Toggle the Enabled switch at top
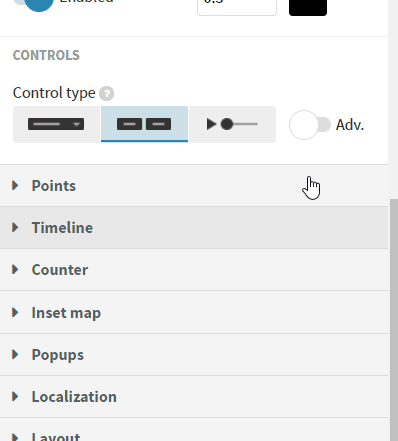398x441 pixels. click(x=33, y=3)
